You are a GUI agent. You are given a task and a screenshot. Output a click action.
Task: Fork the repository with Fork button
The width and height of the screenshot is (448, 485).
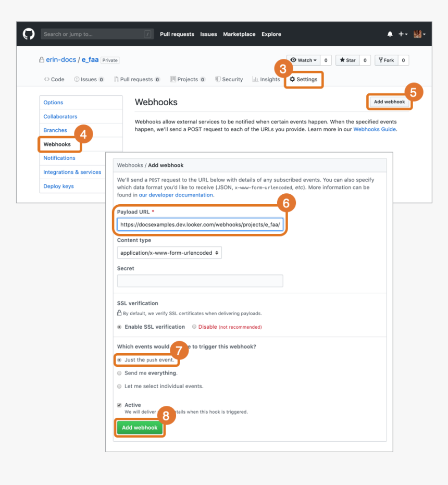click(x=386, y=60)
